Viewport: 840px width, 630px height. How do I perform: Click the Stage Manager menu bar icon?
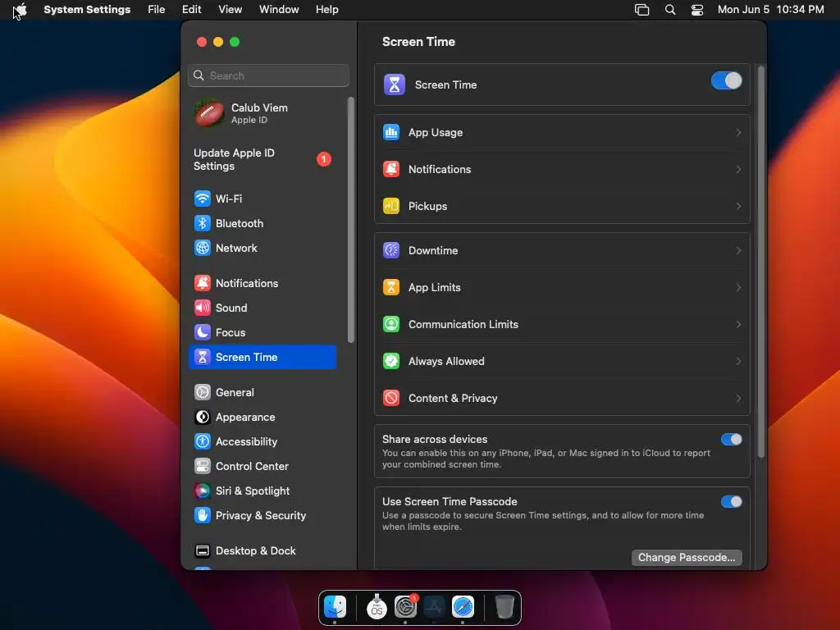pos(641,10)
